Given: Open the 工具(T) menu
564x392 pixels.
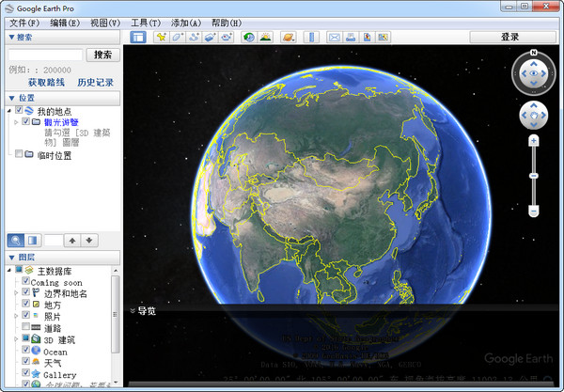Looking at the screenshot, I should [x=145, y=23].
